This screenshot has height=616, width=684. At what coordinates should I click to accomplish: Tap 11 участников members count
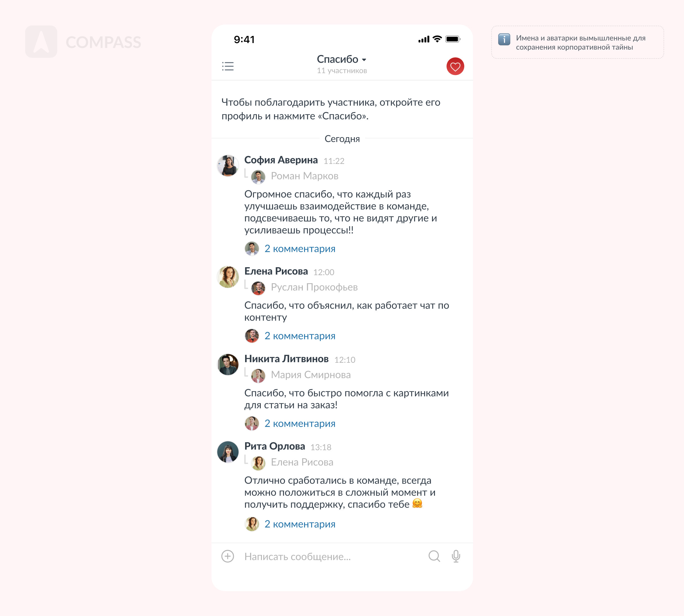coord(342,71)
